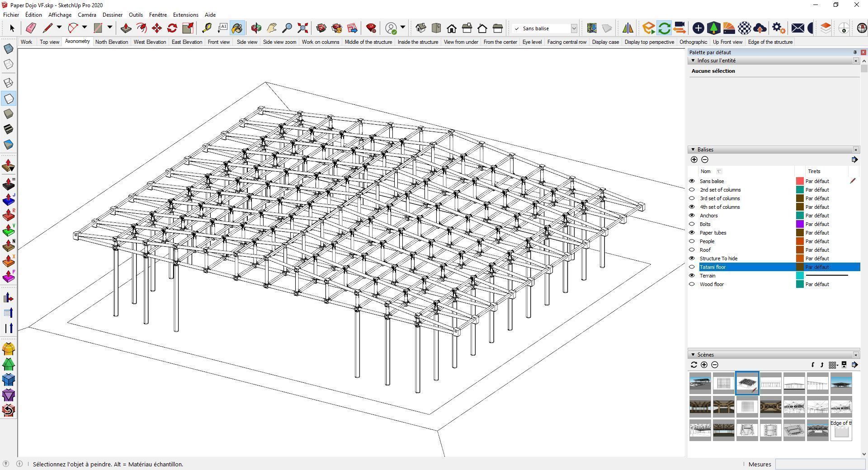
Task: Click the Mesures input field
Action: click(x=820, y=464)
